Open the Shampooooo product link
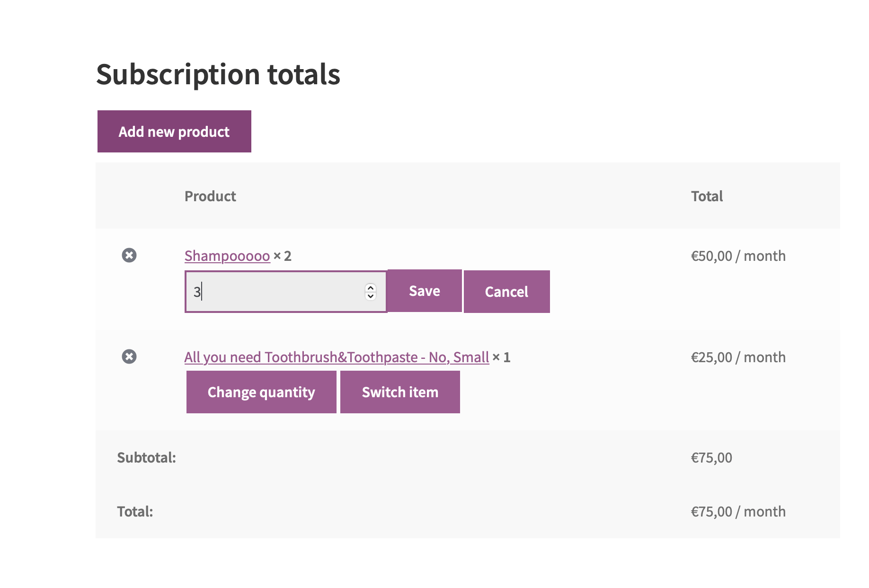 (x=227, y=255)
